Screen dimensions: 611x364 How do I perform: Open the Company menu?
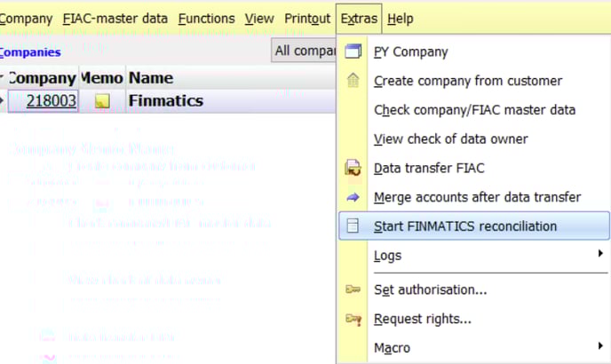point(26,19)
